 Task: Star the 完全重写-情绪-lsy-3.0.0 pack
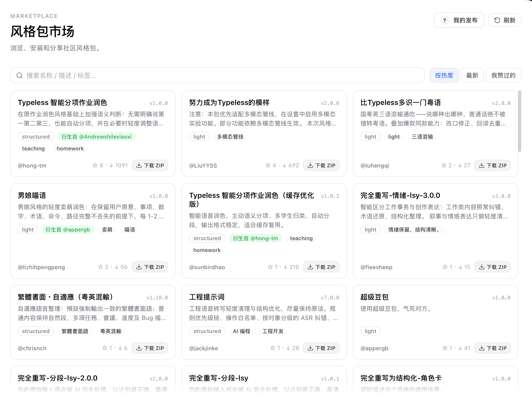click(445, 267)
